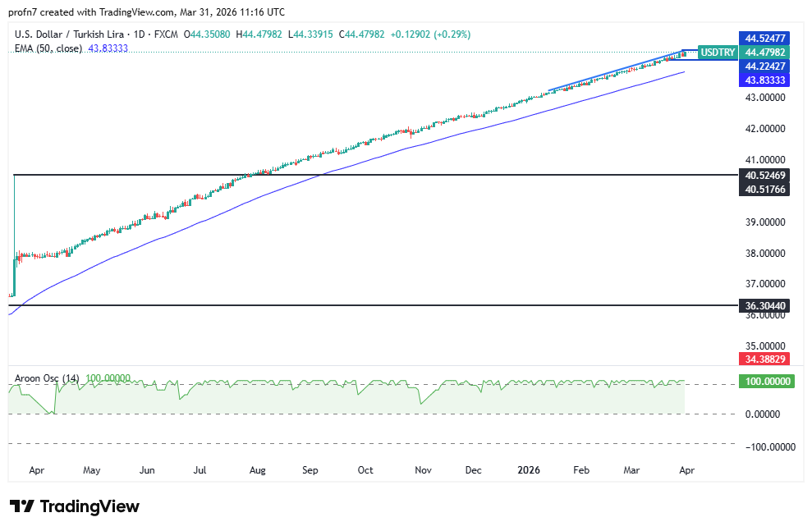Click the red 34.38829 price label
The image size is (812, 531).
[x=766, y=359]
